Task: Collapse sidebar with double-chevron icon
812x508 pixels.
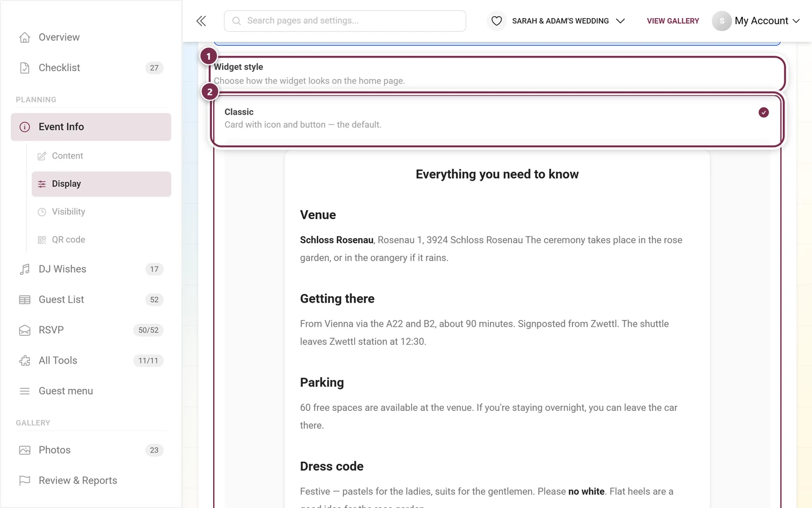Action: point(201,21)
